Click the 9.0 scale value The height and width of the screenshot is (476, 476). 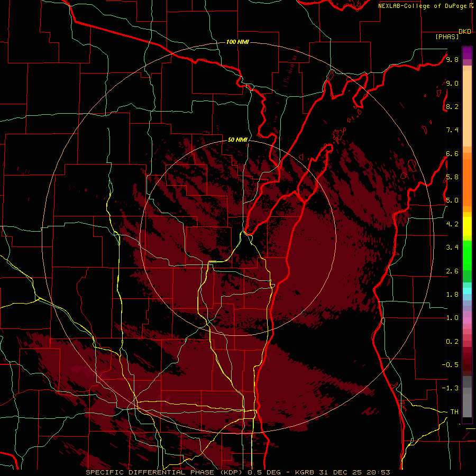point(452,83)
